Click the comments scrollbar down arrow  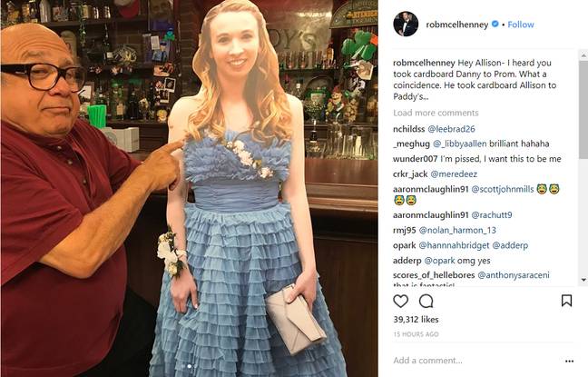tap(583, 280)
